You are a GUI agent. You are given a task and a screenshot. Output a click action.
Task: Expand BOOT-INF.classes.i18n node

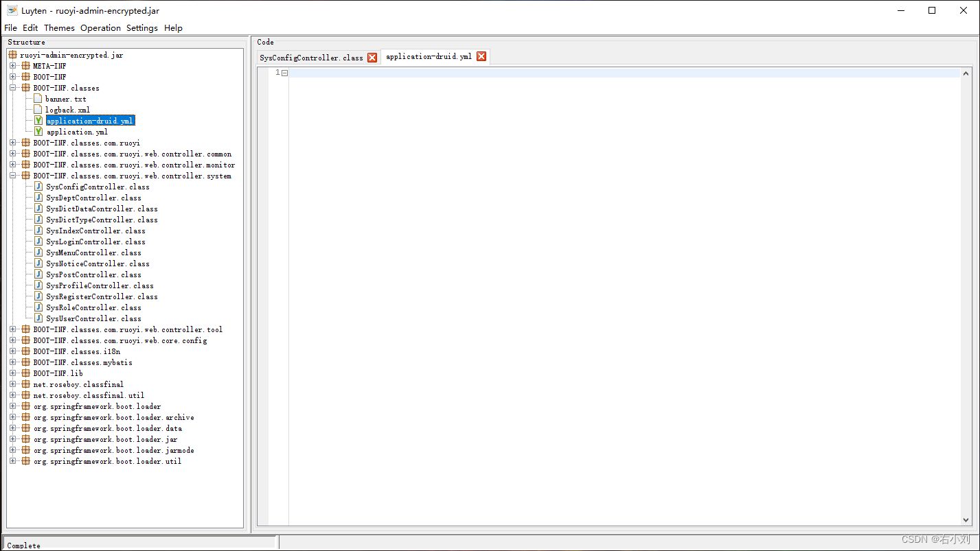click(x=12, y=351)
